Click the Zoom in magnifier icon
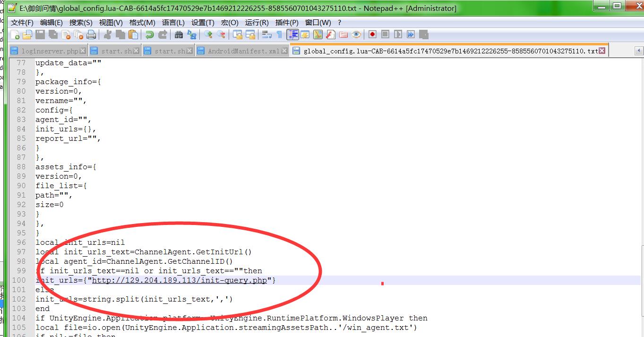This screenshot has width=644, height=337. [x=208, y=35]
